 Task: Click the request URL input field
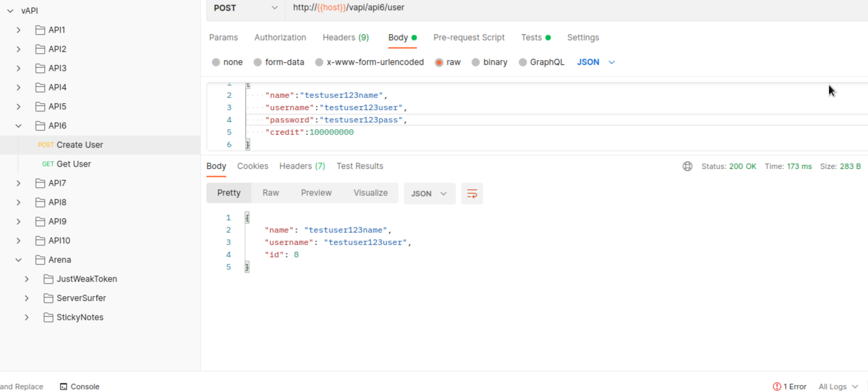click(513, 8)
